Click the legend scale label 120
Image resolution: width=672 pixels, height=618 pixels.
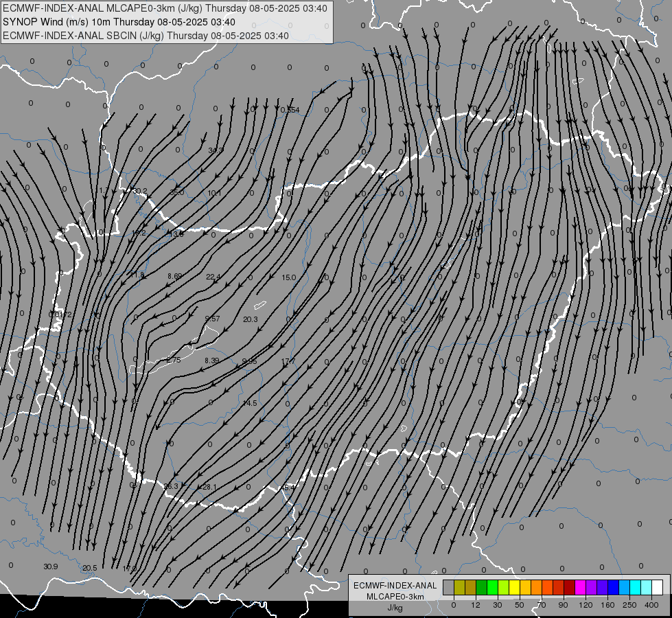[x=586, y=605]
